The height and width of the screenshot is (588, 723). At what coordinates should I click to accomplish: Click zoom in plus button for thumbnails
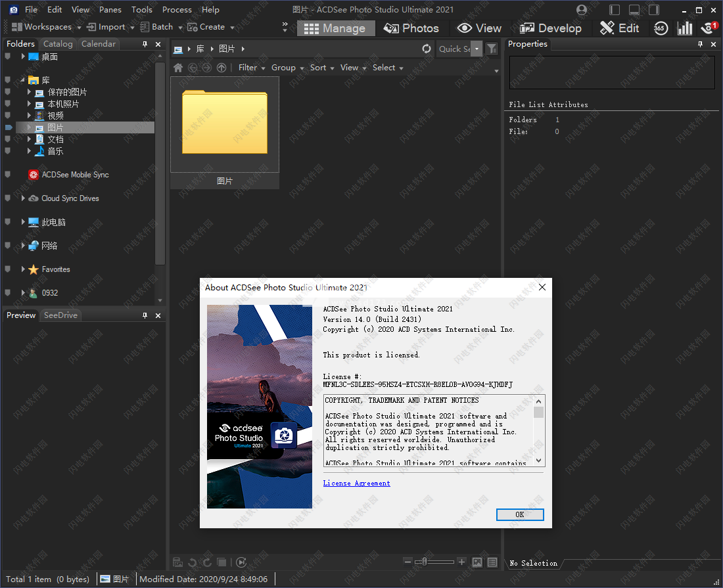461,562
